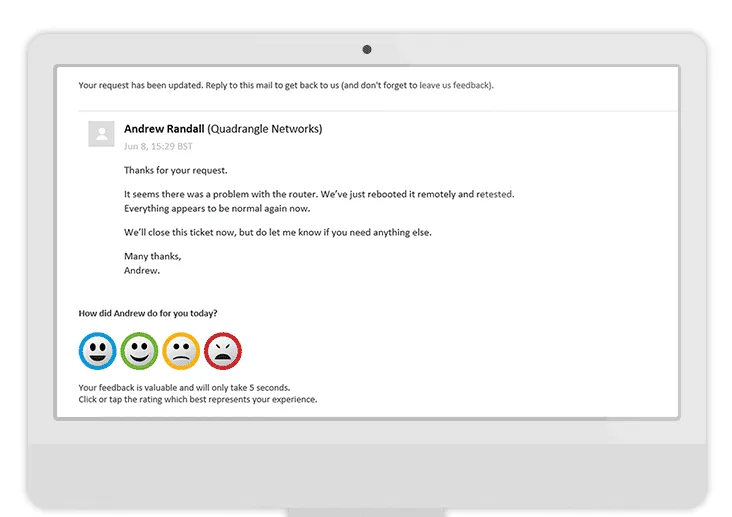The image size is (732, 517).
Task: Click the (Quadrangle Networks) company text
Action: [x=265, y=129]
